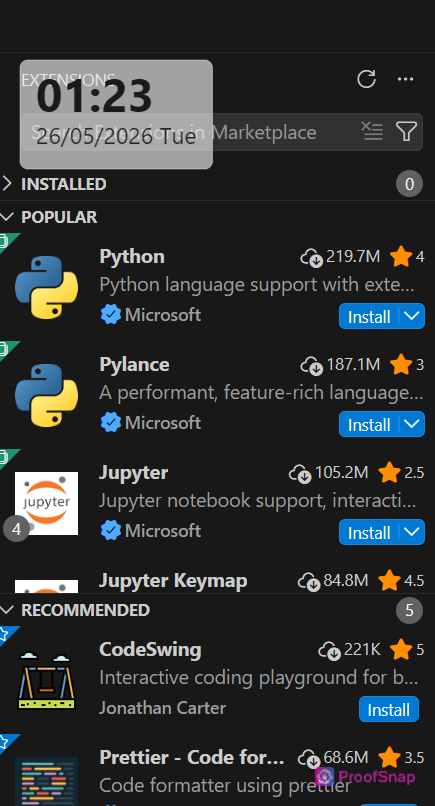Click Jupyter Keymap's rating star
The image size is (435, 806).
[389, 581]
